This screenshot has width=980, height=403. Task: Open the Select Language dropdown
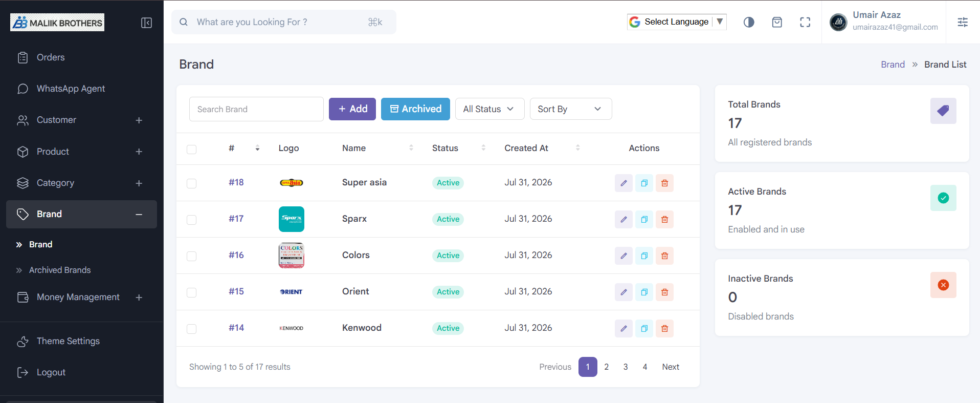(677, 22)
